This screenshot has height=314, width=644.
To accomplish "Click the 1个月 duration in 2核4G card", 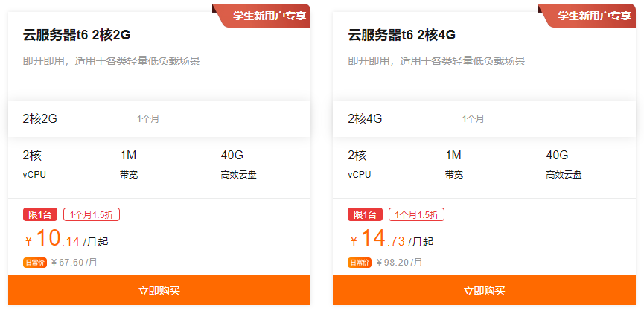I will [x=473, y=118].
